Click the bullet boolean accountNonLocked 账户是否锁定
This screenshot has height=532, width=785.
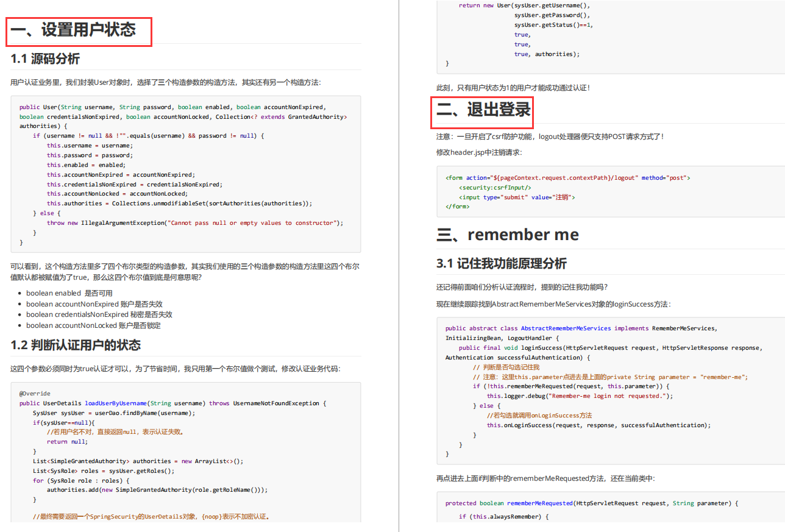click(x=93, y=325)
